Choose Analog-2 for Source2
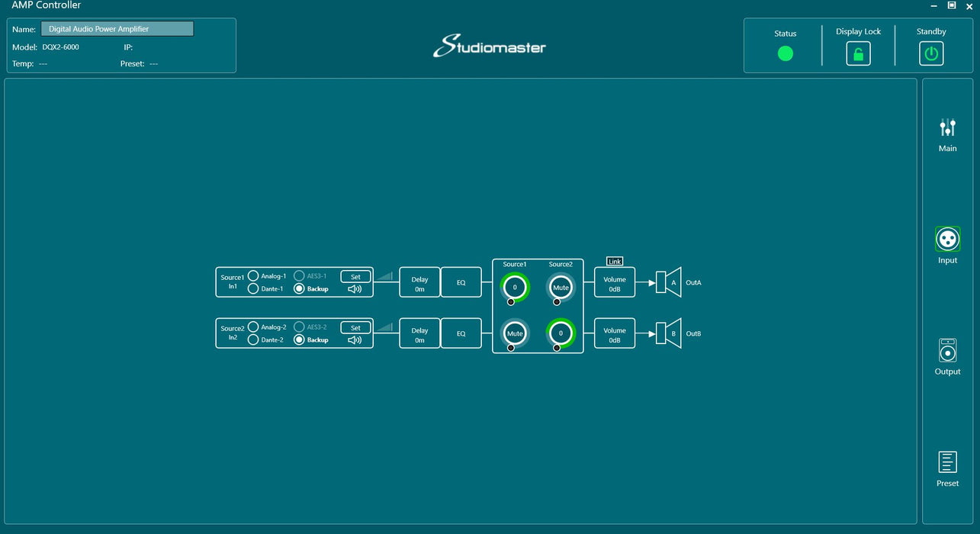 (x=253, y=327)
